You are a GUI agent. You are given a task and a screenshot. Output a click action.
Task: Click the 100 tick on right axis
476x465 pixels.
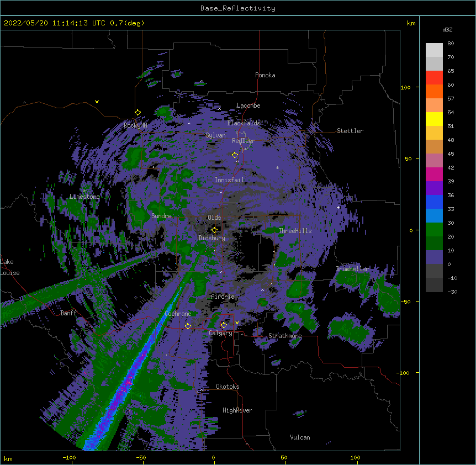[405, 87]
